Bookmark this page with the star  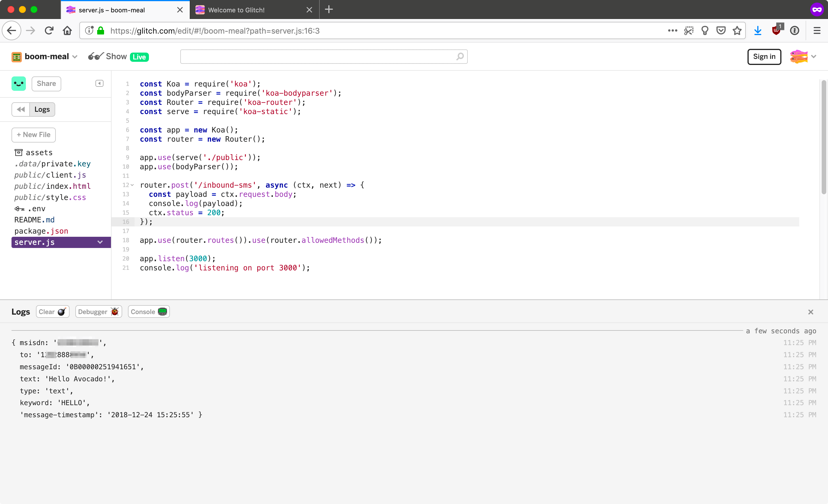click(x=737, y=30)
